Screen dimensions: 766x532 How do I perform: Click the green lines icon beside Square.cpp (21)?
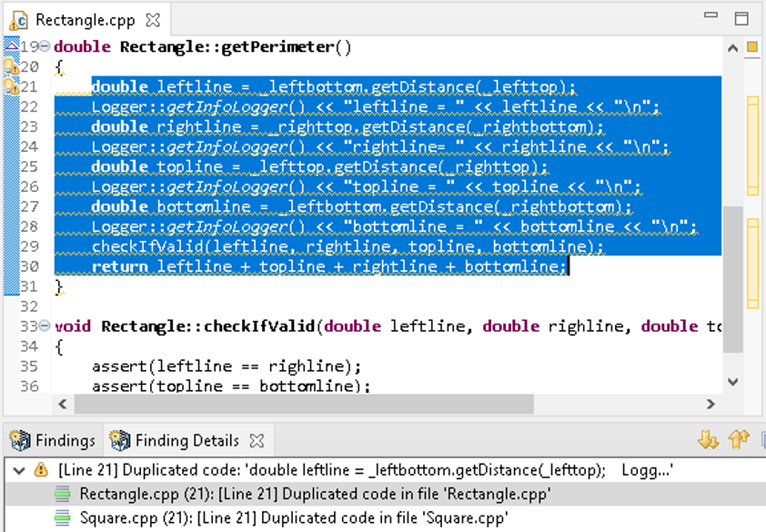pos(63,517)
